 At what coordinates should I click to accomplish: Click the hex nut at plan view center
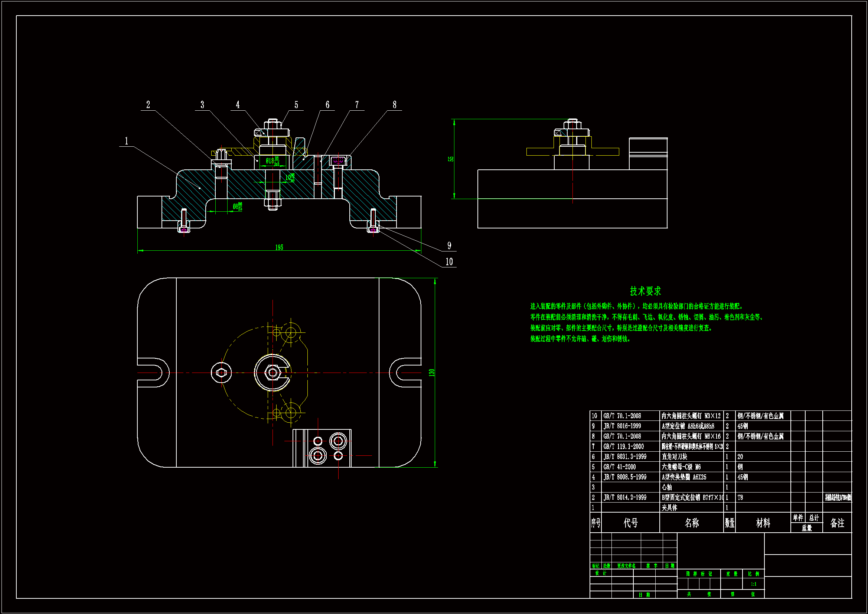[x=273, y=373]
